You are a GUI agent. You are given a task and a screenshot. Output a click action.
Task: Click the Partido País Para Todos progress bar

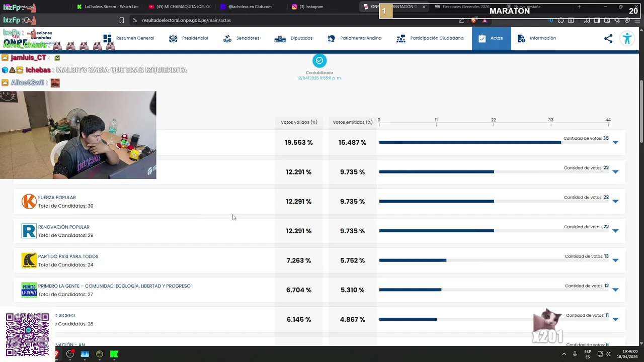click(494, 260)
